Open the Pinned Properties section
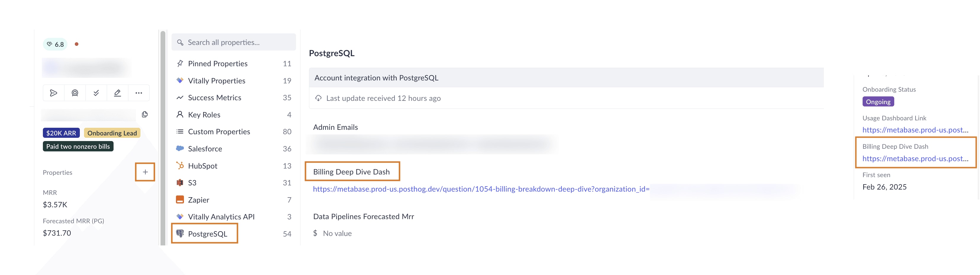The height and width of the screenshot is (275, 980). tap(217, 63)
